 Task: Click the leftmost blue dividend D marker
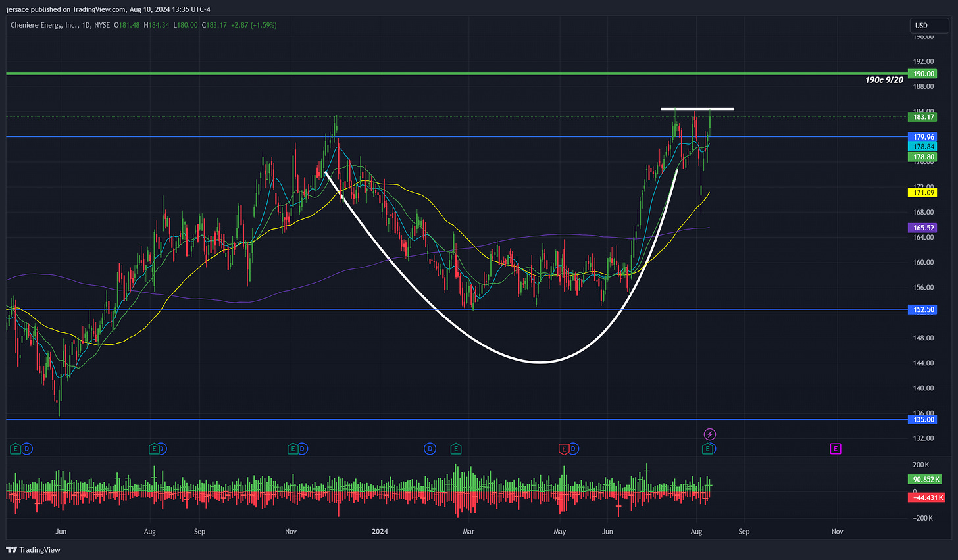pos(26,449)
